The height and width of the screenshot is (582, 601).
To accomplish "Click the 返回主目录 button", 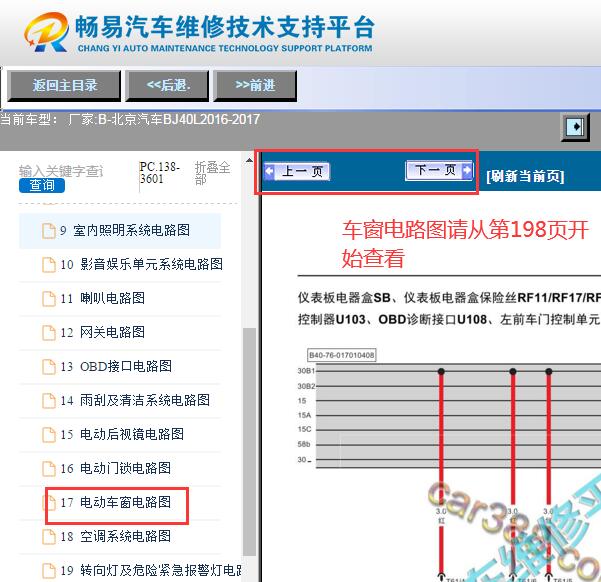I will click(64, 86).
